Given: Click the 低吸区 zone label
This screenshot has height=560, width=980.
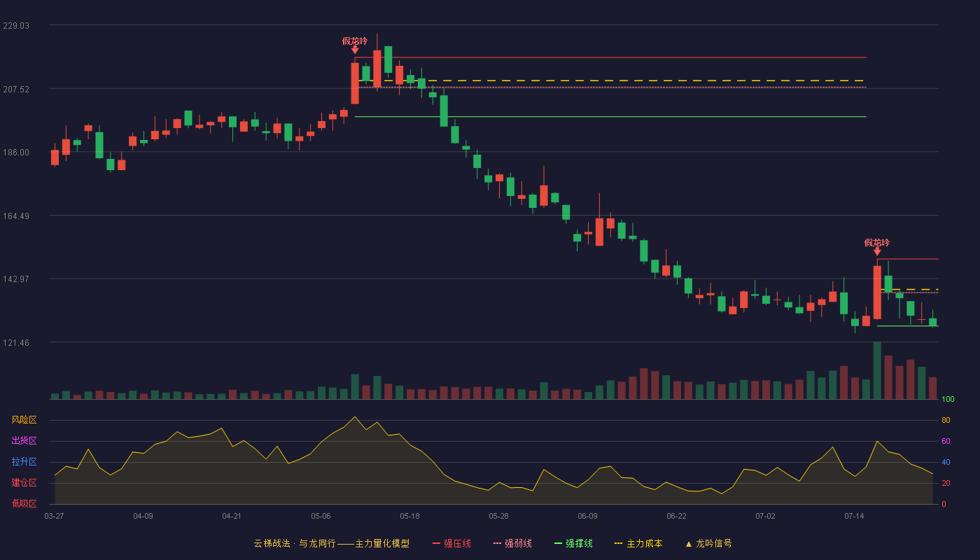Looking at the screenshot, I should pyautogui.click(x=24, y=503).
